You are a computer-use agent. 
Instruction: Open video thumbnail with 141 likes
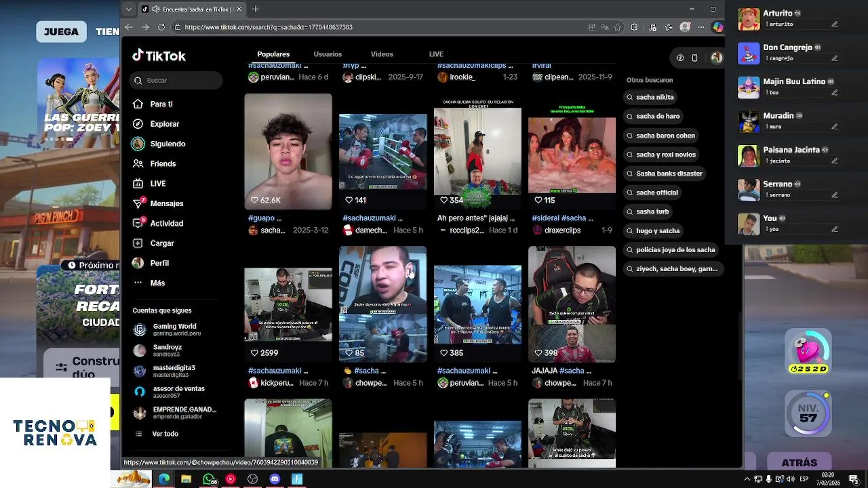tap(383, 151)
